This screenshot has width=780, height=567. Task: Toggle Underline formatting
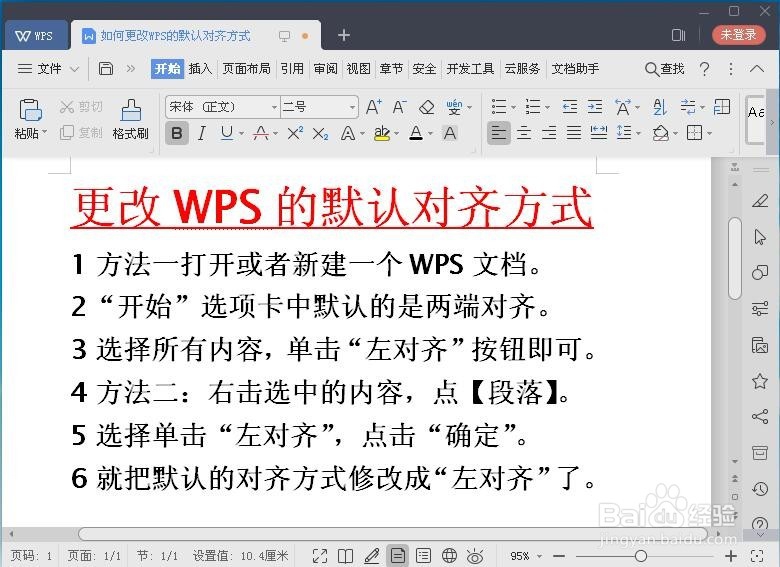pos(227,133)
